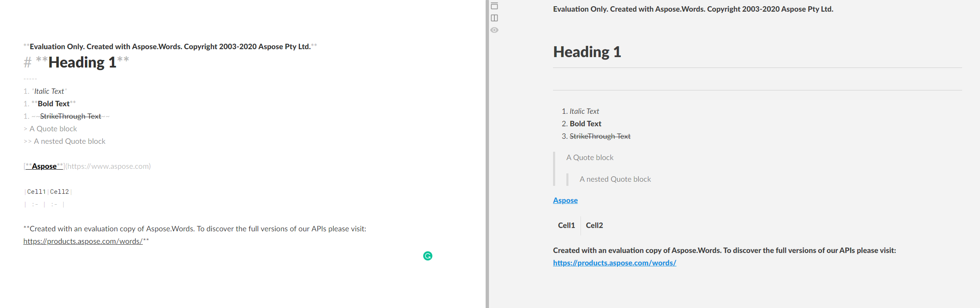Image resolution: width=980 pixels, height=308 pixels.
Task: Toggle the side-by-side preview icon
Action: point(494,18)
